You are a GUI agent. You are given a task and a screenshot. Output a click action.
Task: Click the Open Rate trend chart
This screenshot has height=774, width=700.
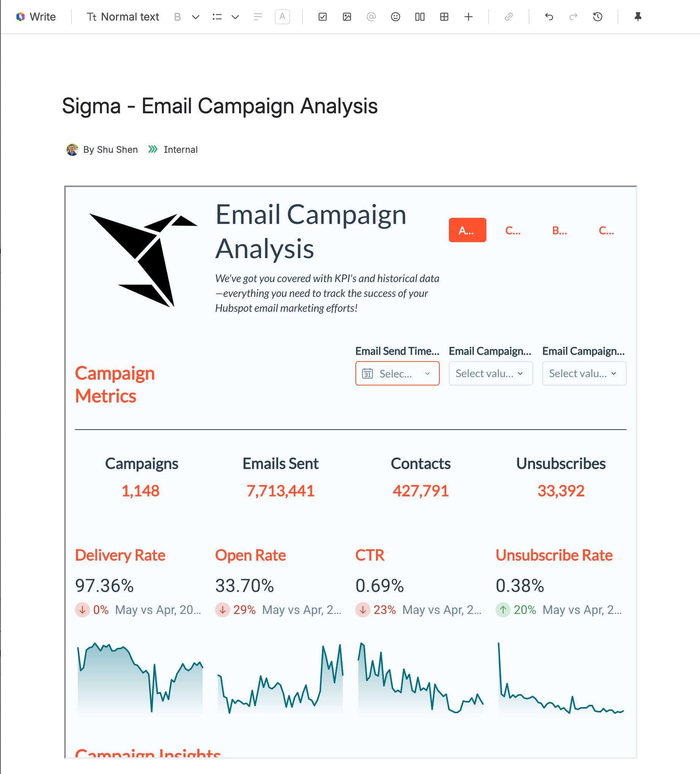tap(280, 680)
